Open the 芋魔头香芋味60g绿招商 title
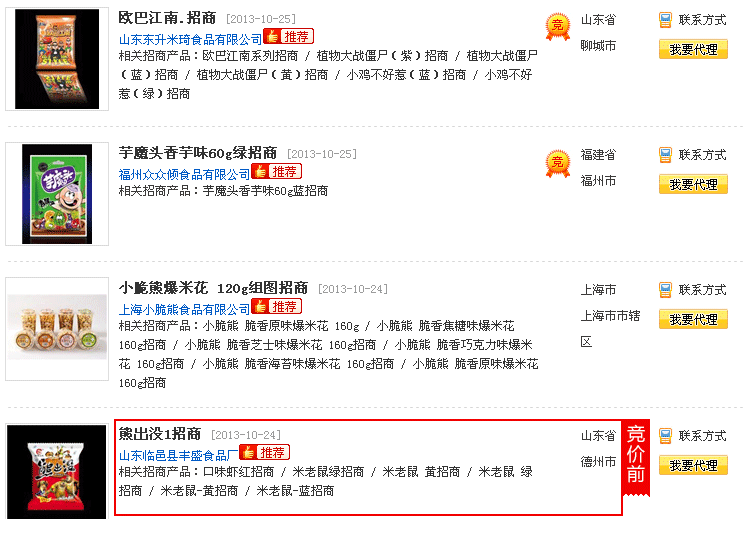This screenshot has width=746, height=536. click(197, 153)
